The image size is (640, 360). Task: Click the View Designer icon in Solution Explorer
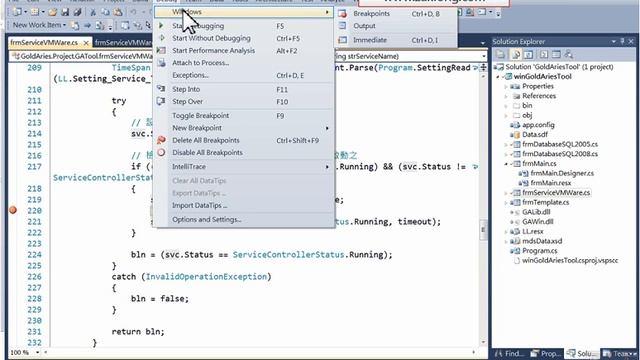556,54
